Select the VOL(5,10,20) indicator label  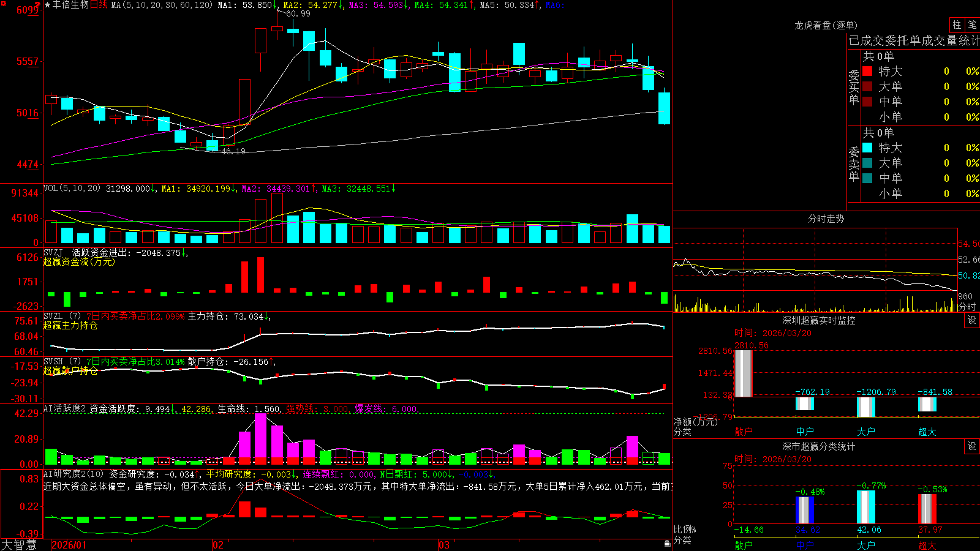point(72,189)
